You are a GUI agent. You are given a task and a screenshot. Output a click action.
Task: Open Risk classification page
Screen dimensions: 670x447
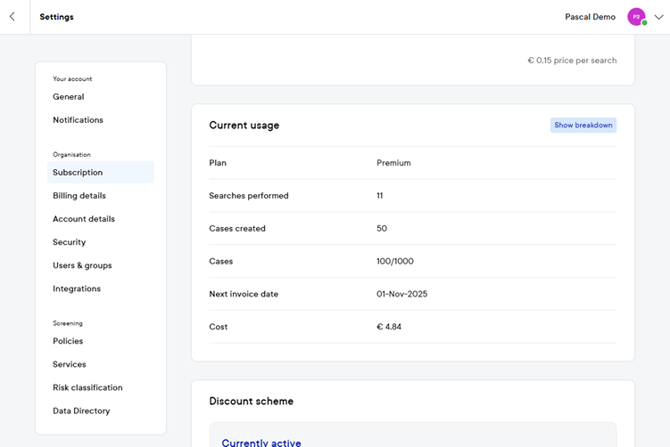87,388
